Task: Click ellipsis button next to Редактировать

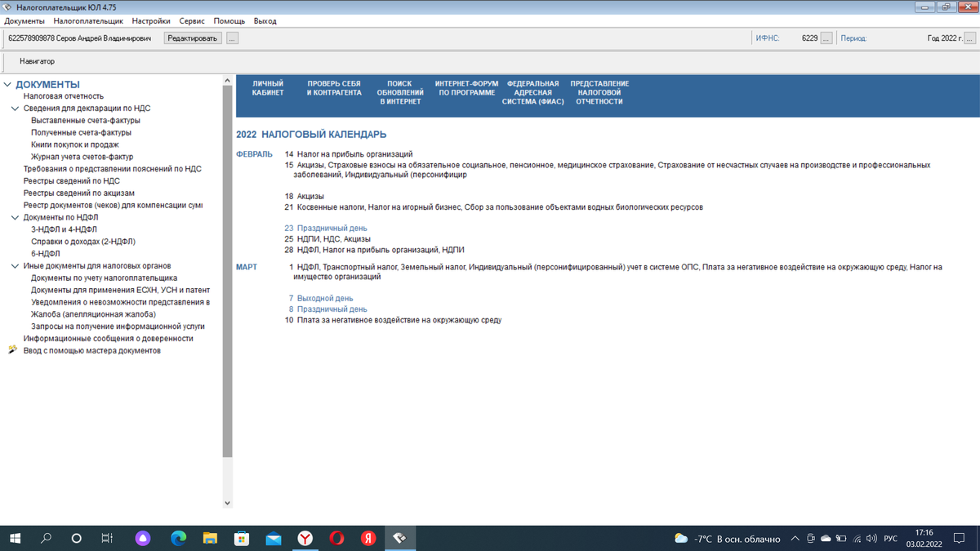Action: (232, 38)
